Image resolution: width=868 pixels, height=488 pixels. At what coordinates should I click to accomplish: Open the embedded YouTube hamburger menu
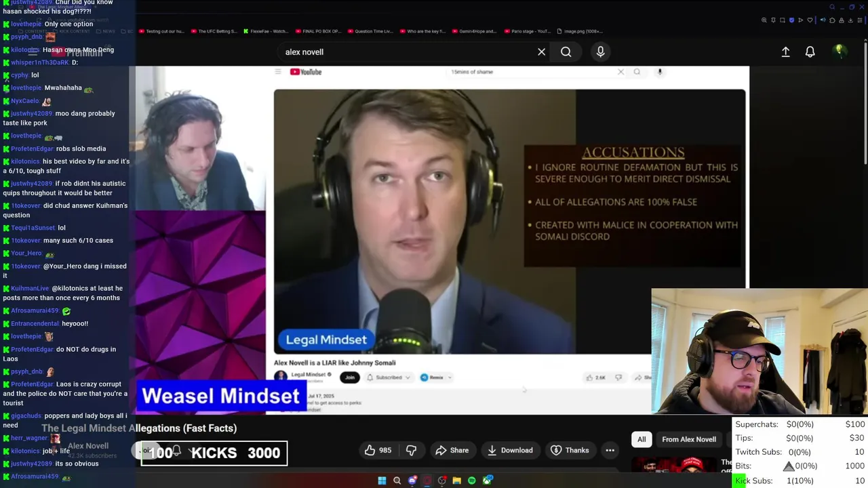click(x=277, y=72)
